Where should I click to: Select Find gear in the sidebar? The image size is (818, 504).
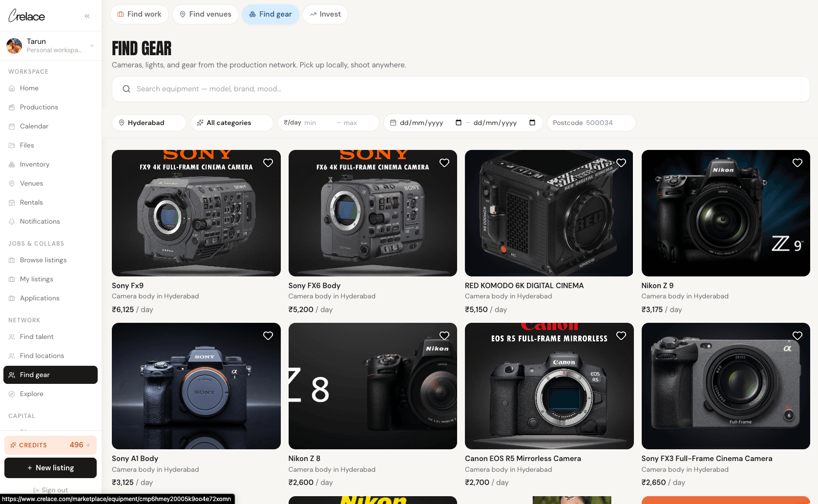coord(51,375)
